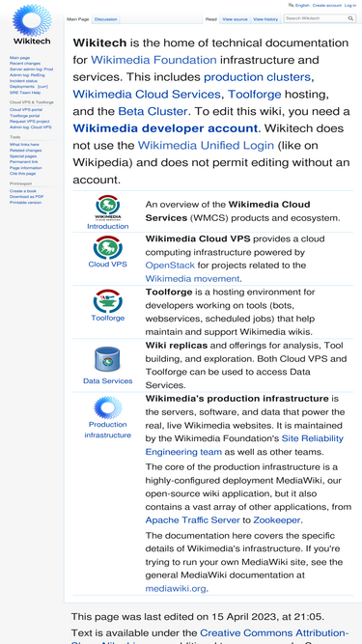Click the Create account link
362x644 pixels.
point(326,6)
